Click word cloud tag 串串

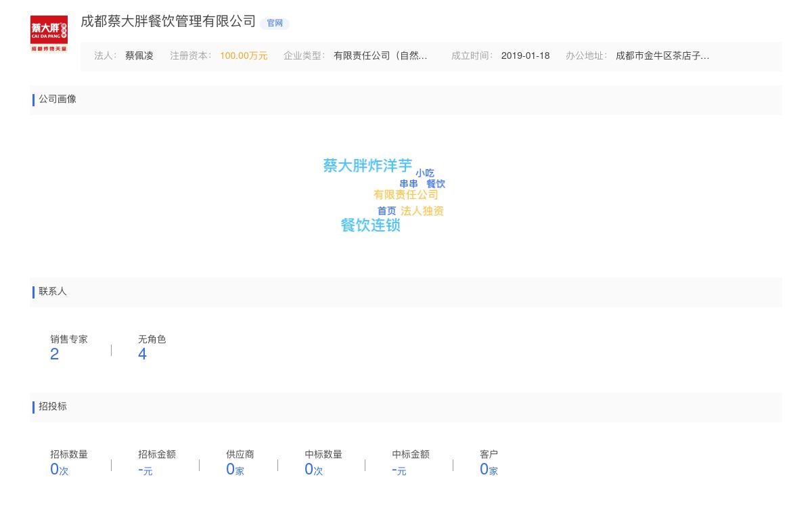click(x=409, y=184)
